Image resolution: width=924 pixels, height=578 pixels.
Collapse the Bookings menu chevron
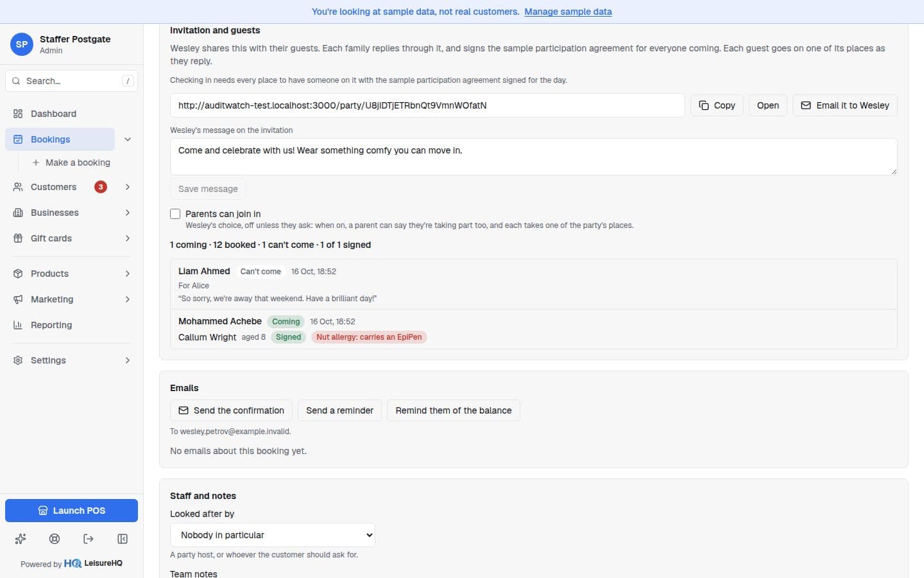pos(128,139)
